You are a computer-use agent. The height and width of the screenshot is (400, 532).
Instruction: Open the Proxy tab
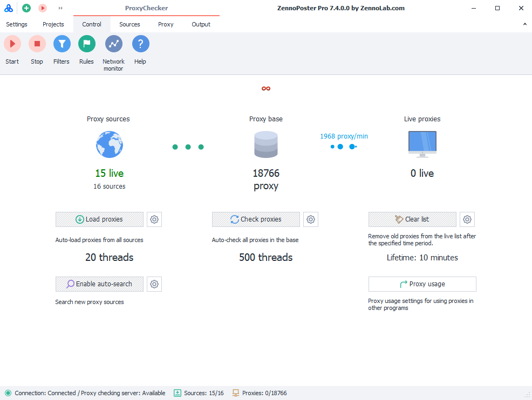(166, 24)
